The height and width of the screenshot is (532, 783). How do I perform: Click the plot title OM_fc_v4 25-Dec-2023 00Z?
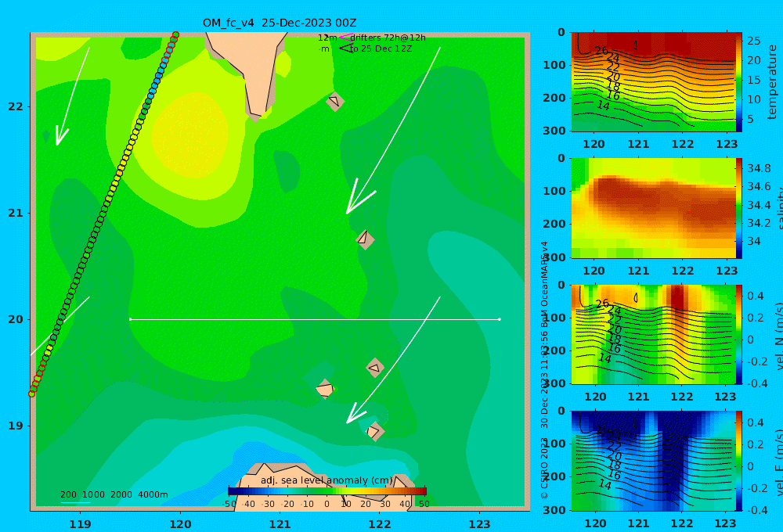[280, 23]
